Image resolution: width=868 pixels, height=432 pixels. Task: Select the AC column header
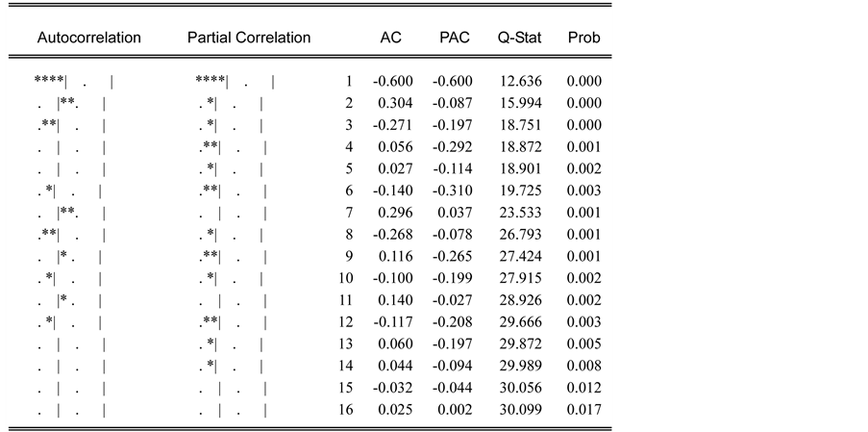pyautogui.click(x=390, y=38)
